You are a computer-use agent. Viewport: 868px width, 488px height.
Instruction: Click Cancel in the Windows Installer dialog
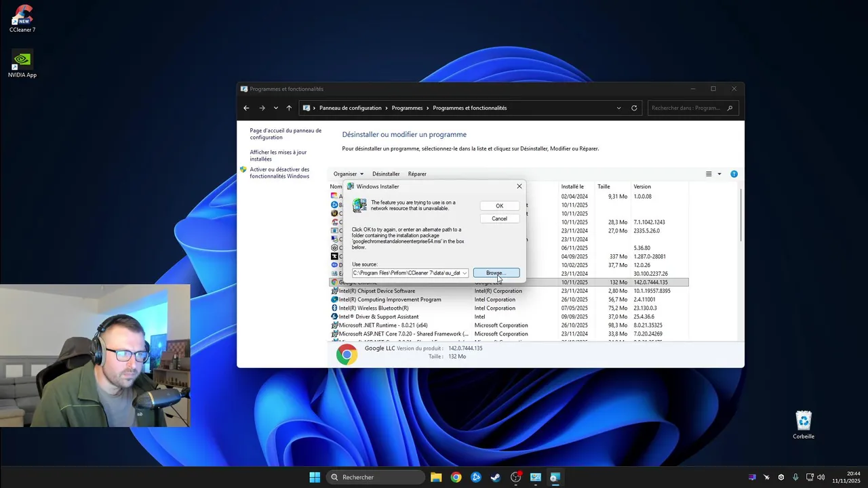(499, 218)
